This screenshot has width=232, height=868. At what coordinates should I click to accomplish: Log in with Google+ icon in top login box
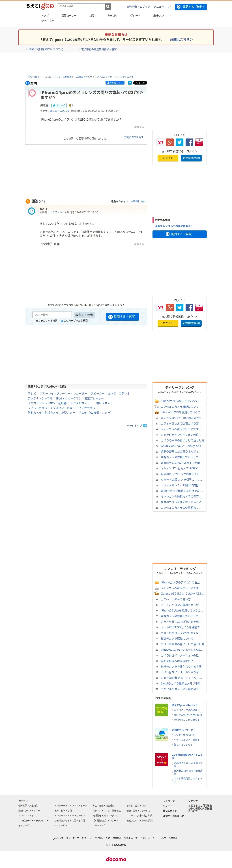pos(170,142)
